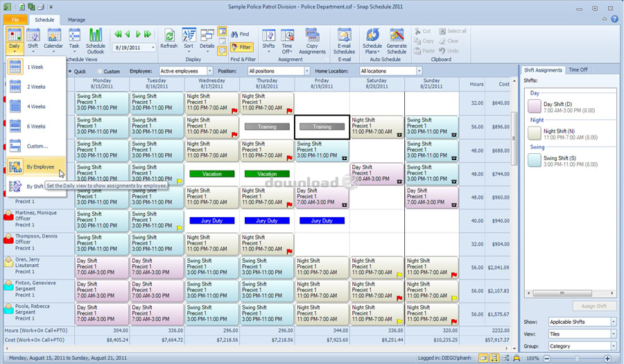Click Cut in the Clipboard group
This screenshot has height=364, width=624.
point(422,31)
